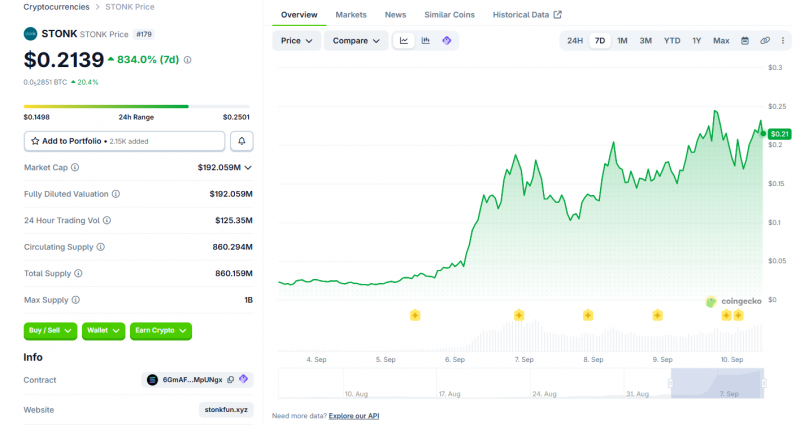Click the price alert bell icon
The image size is (800, 425).
242,141
